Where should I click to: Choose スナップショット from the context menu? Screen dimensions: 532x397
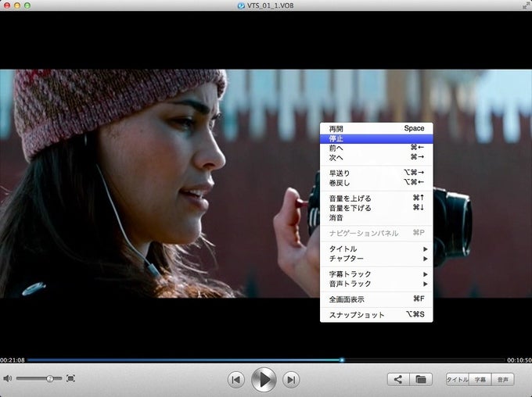376,315
